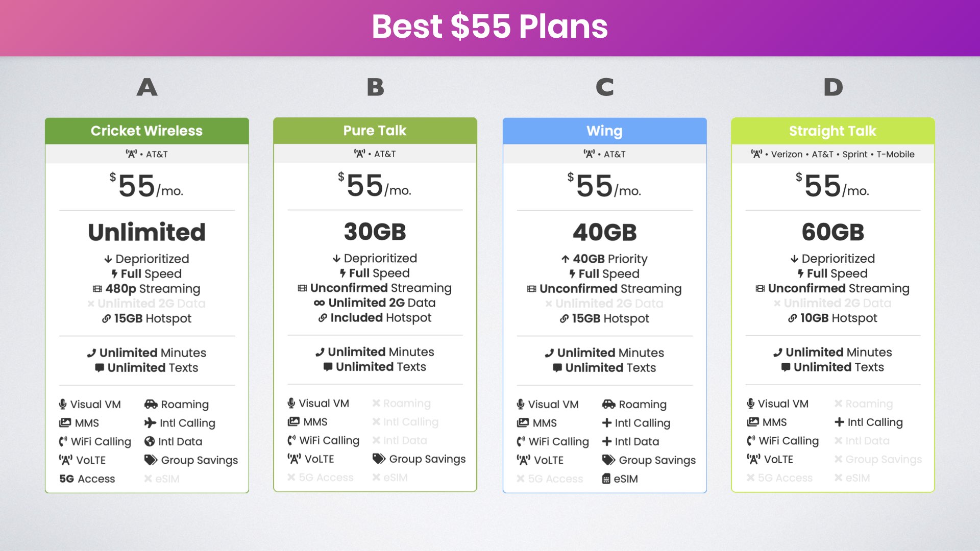Screen dimensions: 980x551
Task: Click the Pure Talk green header bar
Action: (375, 131)
